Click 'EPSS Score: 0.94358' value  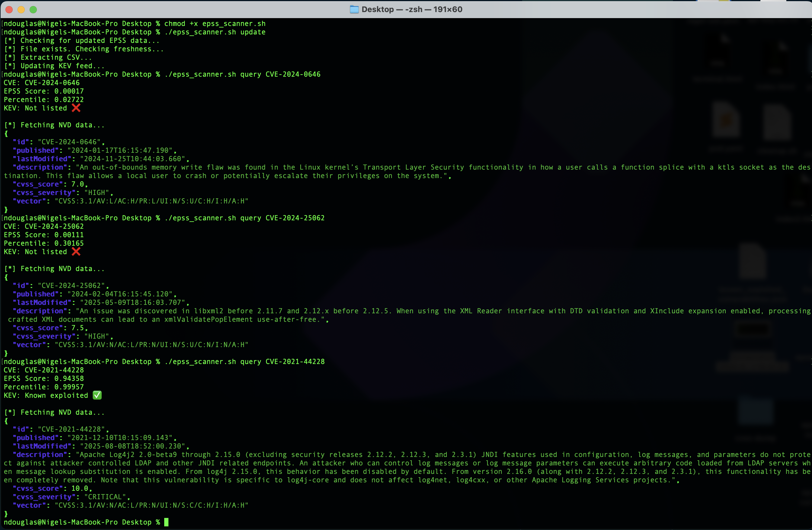point(44,378)
